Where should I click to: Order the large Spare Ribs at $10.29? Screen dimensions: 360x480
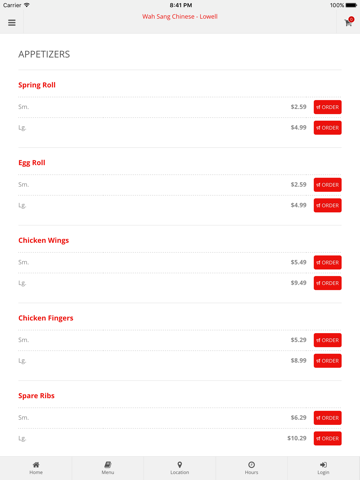tap(327, 438)
